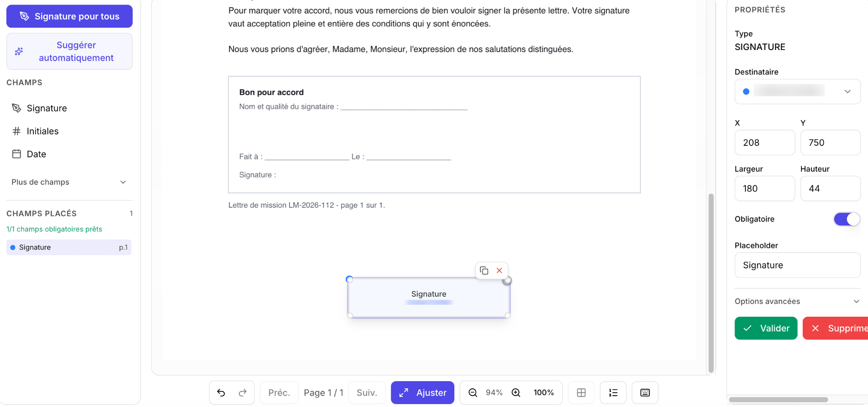Expand Plus de champs
The height and width of the screenshot is (407, 868).
click(x=70, y=182)
